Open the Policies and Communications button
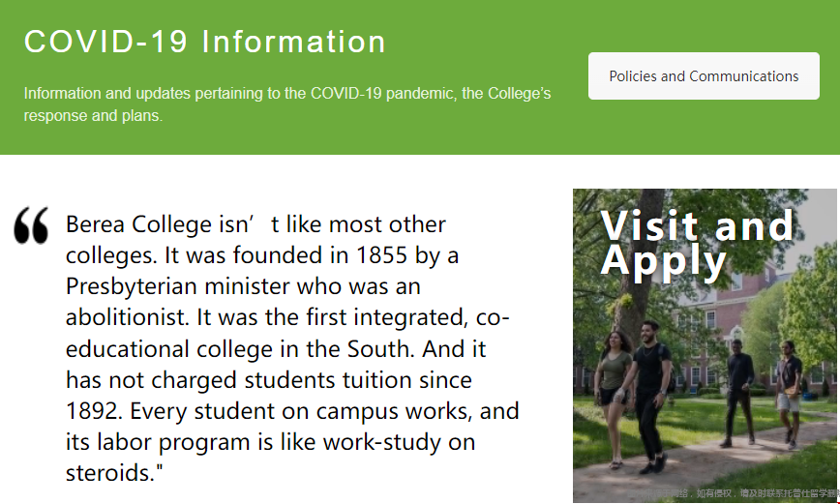Screen dimensions: 840x504 coord(704,76)
